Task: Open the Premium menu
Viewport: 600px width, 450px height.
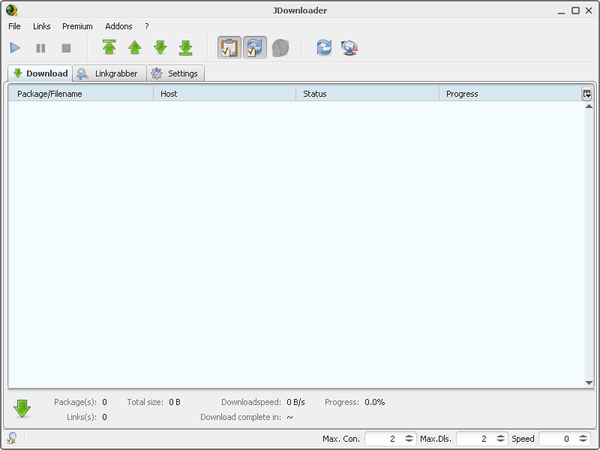Action: [x=77, y=26]
